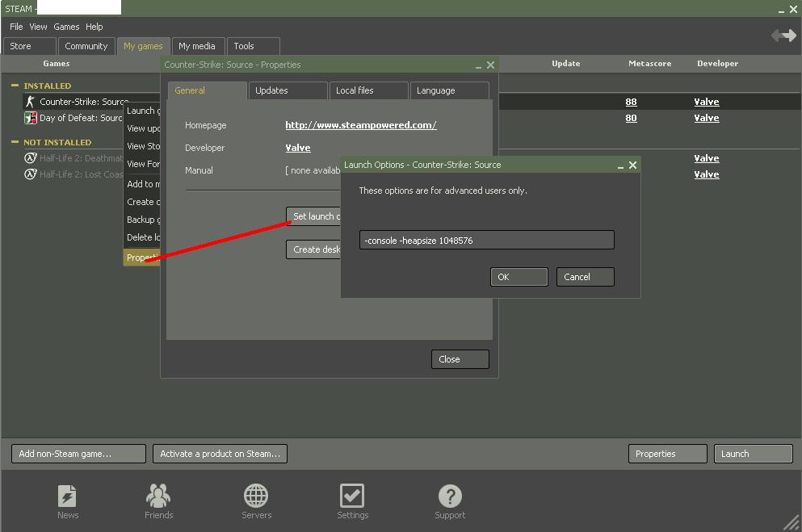Choose Backup game files in context menu
The image size is (802, 532).
[x=141, y=220]
